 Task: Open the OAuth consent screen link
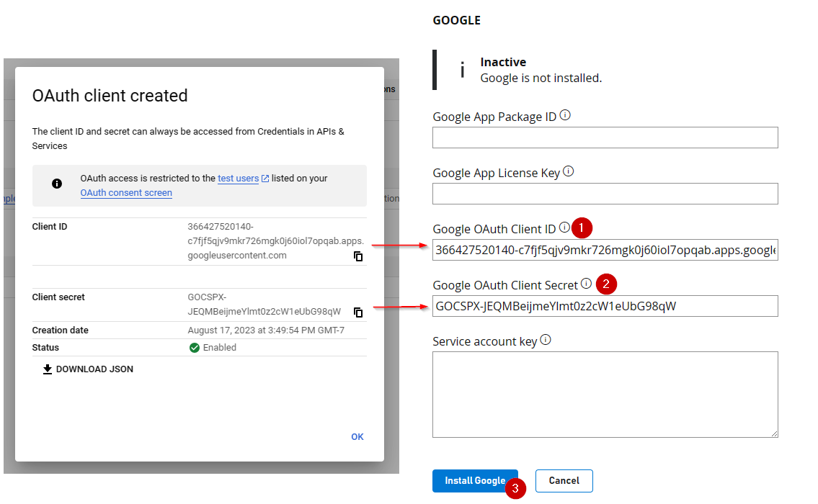click(125, 192)
